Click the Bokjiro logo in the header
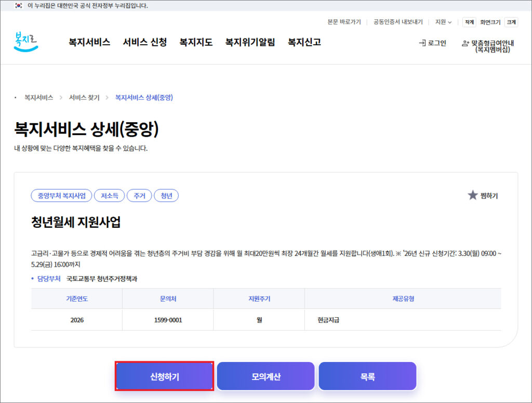 pyautogui.click(x=26, y=42)
